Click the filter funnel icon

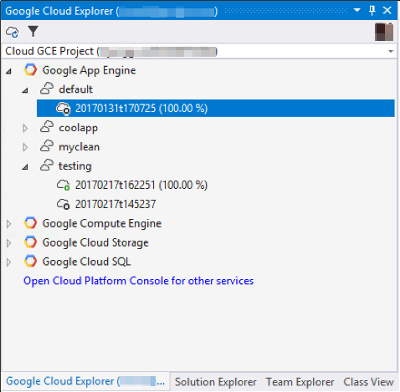(33, 32)
